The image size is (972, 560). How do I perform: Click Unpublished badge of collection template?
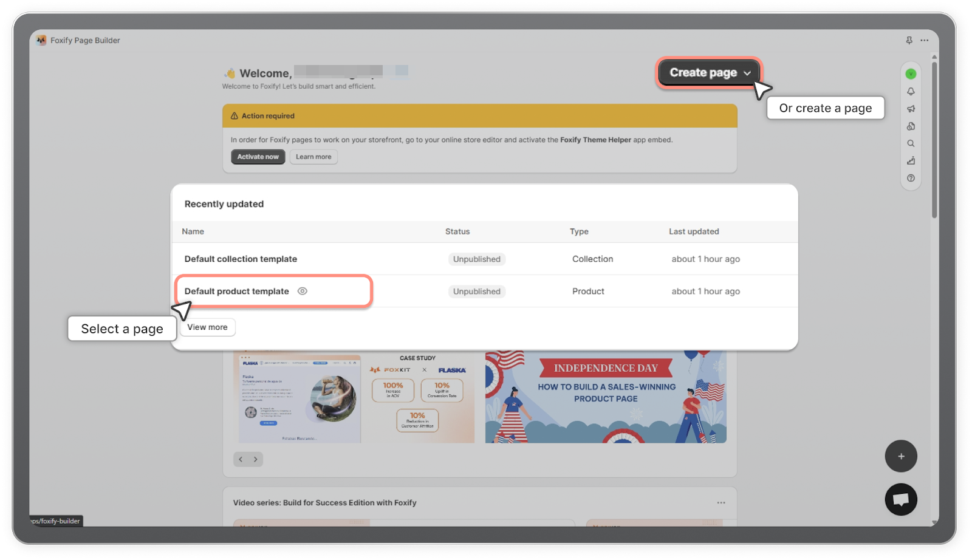(477, 259)
